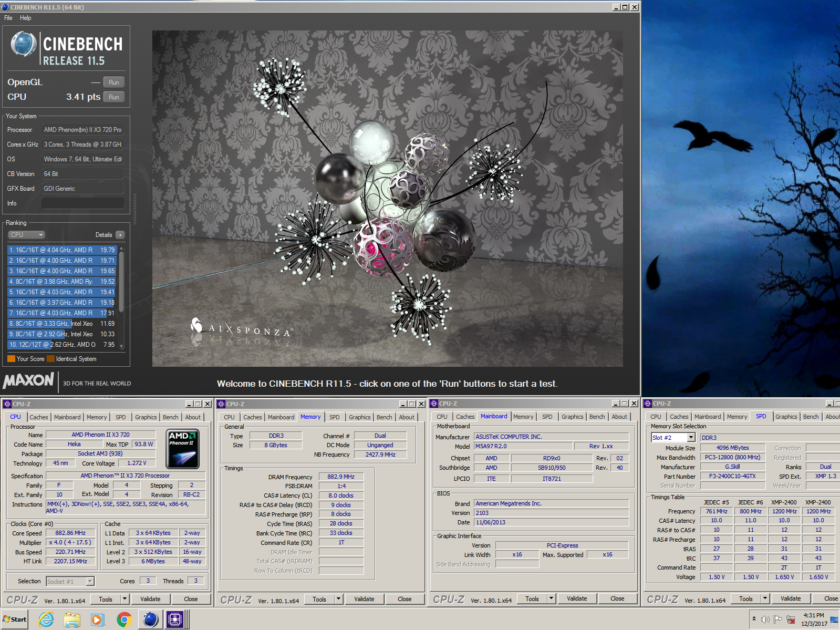Open Tools dropdown arrow in first CPU-Z
Viewport: 840px width, 630px height.
(x=125, y=599)
